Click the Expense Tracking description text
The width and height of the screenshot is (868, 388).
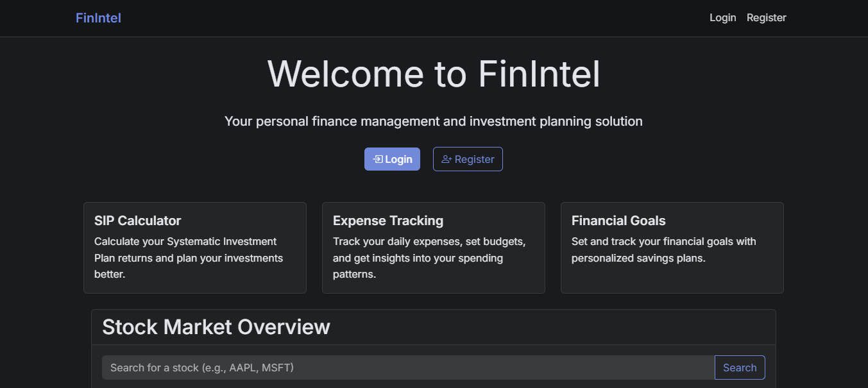429,258
